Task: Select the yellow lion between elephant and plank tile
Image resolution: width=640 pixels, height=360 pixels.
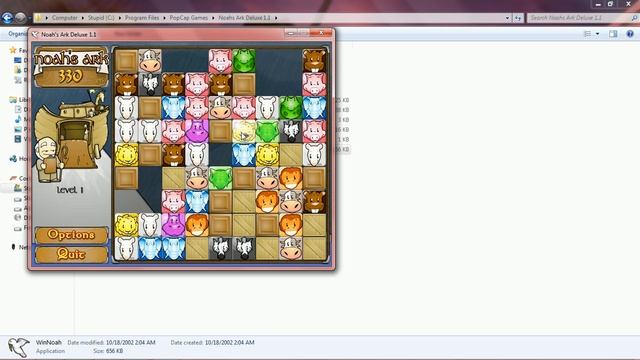Action: [x=267, y=155]
